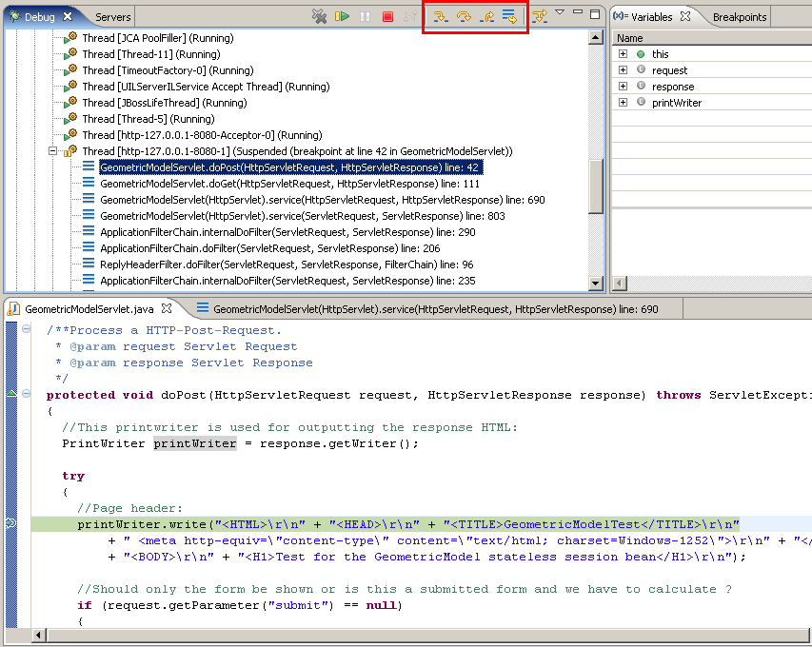812x647 pixels.
Task: Select suspended thread http-127.0.0.1-8080-1
Action: [297, 151]
